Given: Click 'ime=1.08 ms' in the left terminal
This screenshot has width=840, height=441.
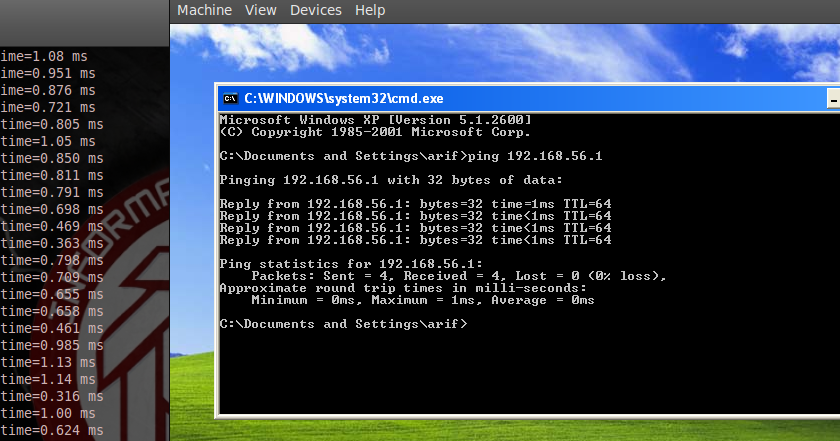Looking at the screenshot, I should 44,56.
